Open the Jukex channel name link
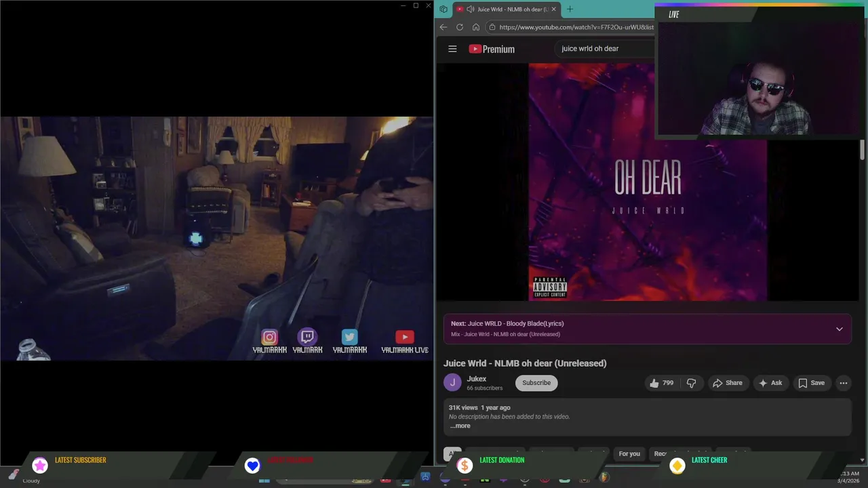This screenshot has width=868, height=488. 476,379
